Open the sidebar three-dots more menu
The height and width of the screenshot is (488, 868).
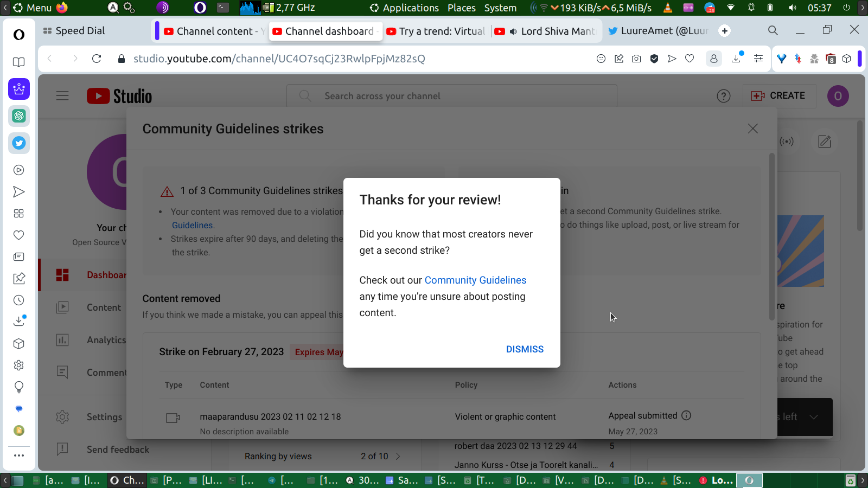(x=19, y=455)
